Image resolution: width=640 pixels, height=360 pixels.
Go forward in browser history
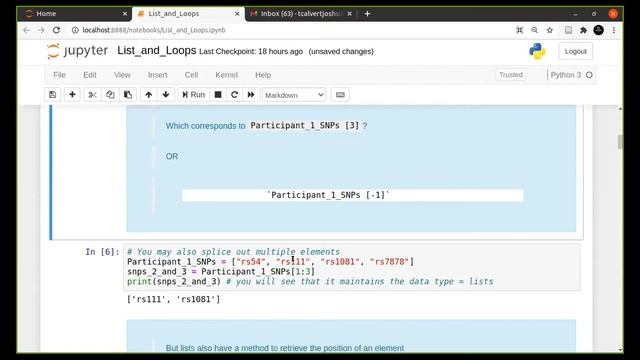(x=41, y=30)
